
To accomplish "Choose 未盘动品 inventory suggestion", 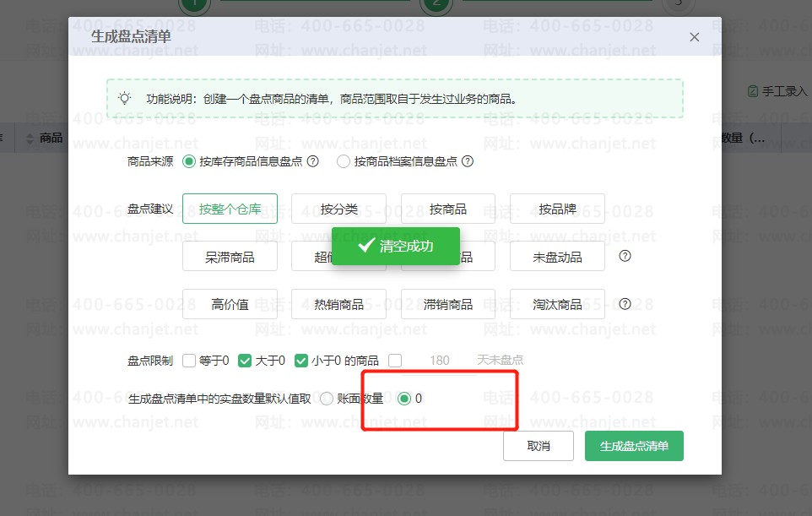I will tap(557, 257).
